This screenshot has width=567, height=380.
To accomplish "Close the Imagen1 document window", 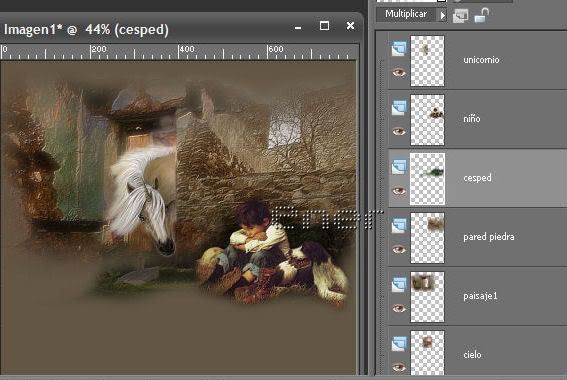I will [350, 26].
